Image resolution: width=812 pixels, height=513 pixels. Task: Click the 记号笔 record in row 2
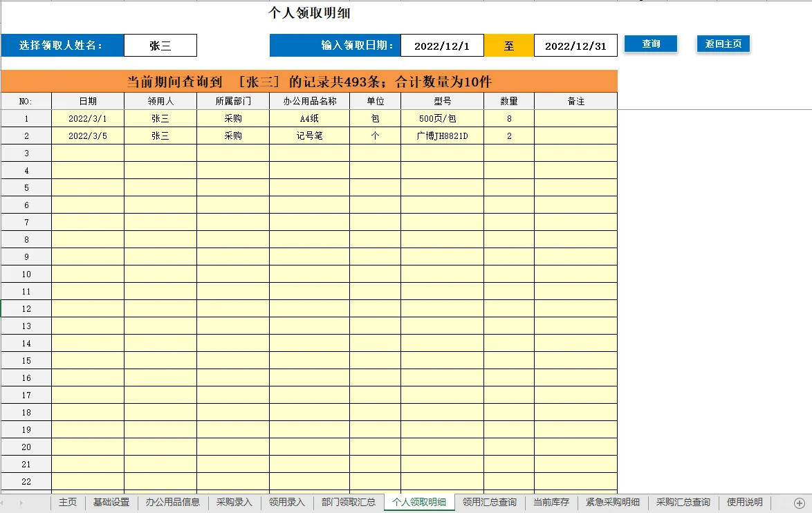coord(308,136)
